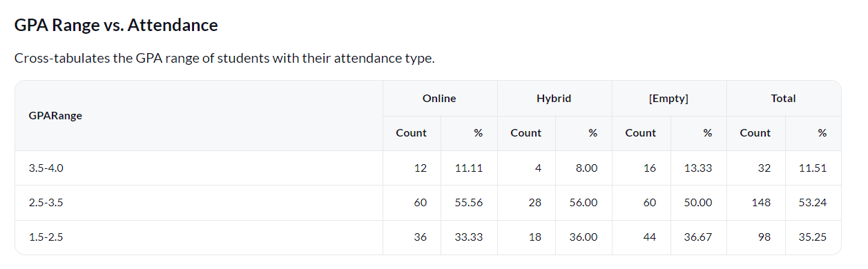The width and height of the screenshot is (868, 269).
Task: Click the [Empty] percentage cell 36.67
Action: pyautogui.click(x=699, y=237)
